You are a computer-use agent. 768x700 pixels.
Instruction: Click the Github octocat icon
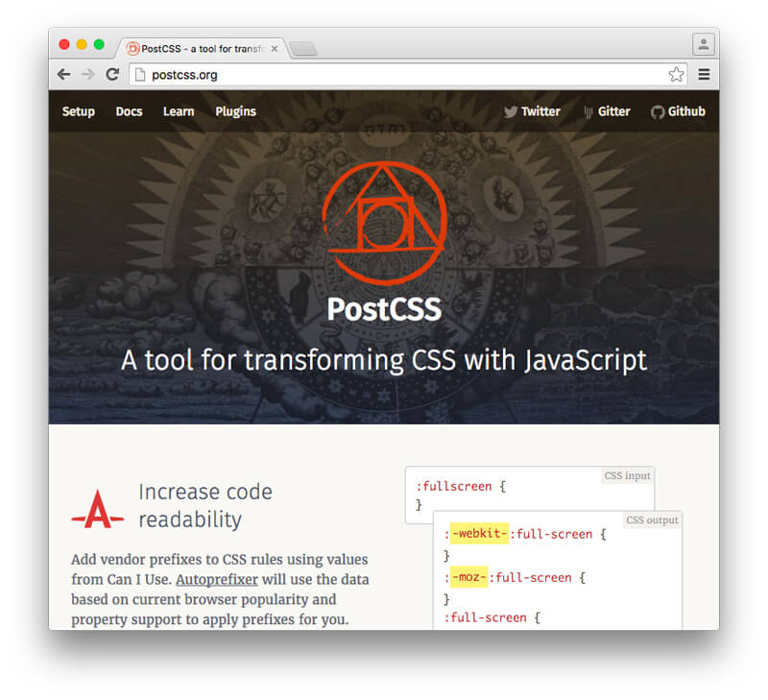[x=658, y=111]
